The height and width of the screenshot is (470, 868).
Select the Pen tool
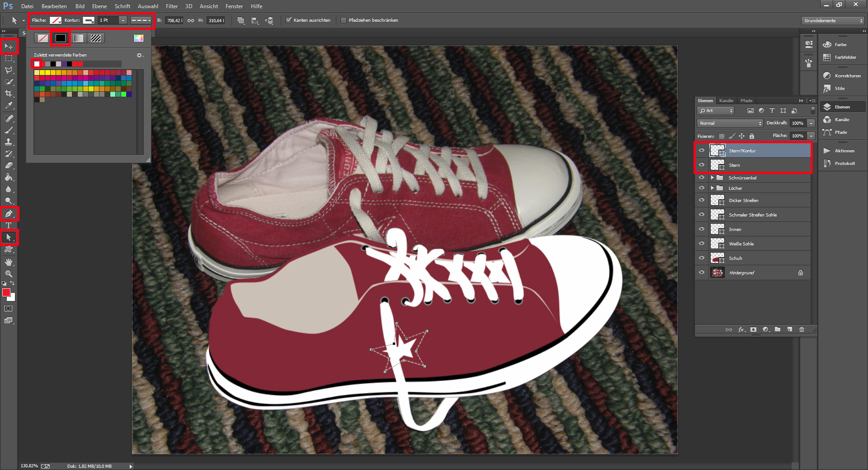[9, 214]
